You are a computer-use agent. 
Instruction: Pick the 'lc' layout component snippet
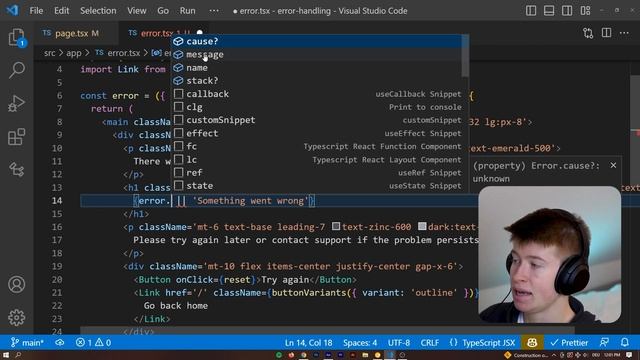(x=316, y=160)
